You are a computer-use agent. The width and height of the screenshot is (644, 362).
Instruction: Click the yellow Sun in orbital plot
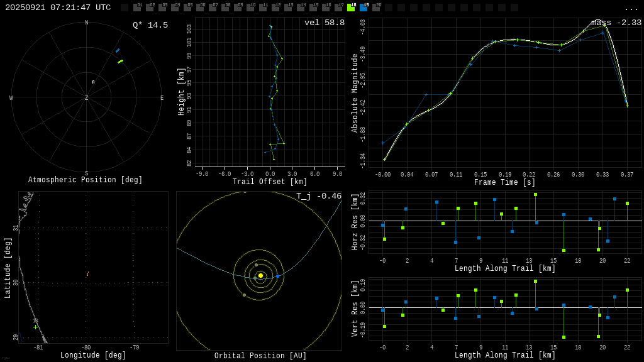[260, 275]
